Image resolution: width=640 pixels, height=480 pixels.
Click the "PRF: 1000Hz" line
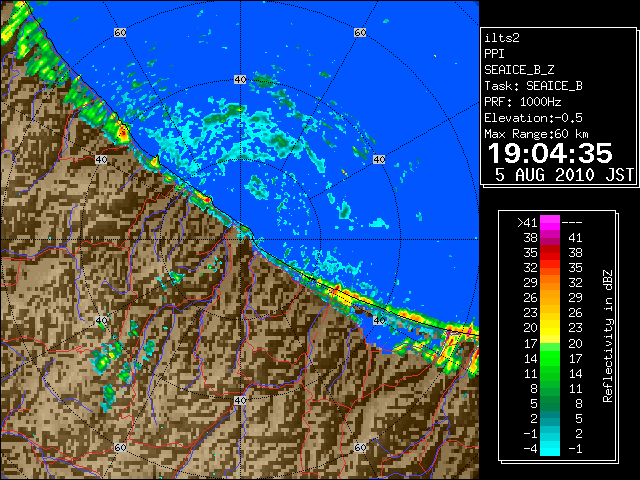pos(523,102)
